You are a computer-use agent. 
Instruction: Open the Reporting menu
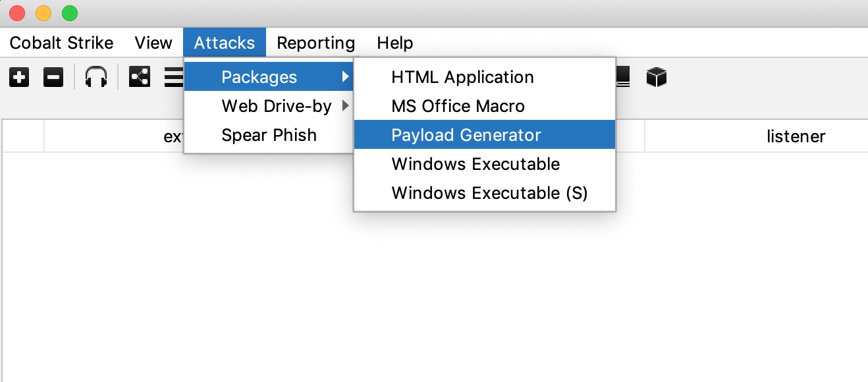tap(315, 43)
